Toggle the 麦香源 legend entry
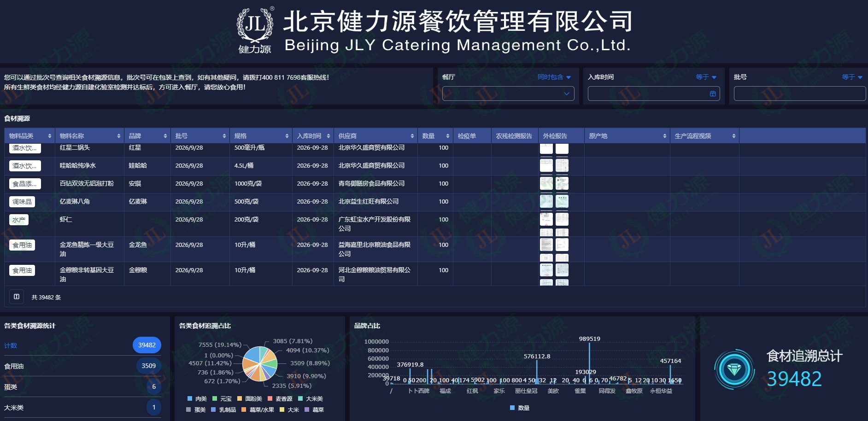This screenshot has width=868, height=421. point(280,398)
